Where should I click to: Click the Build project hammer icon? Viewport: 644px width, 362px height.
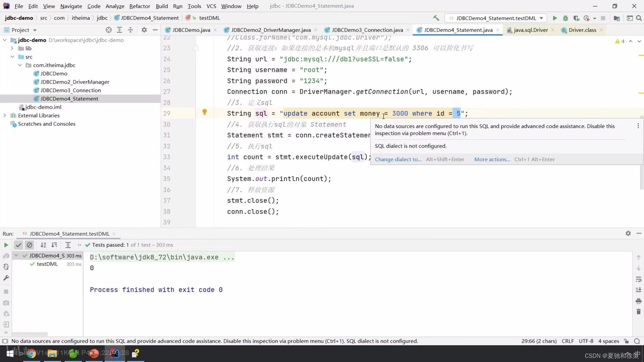tap(436, 18)
